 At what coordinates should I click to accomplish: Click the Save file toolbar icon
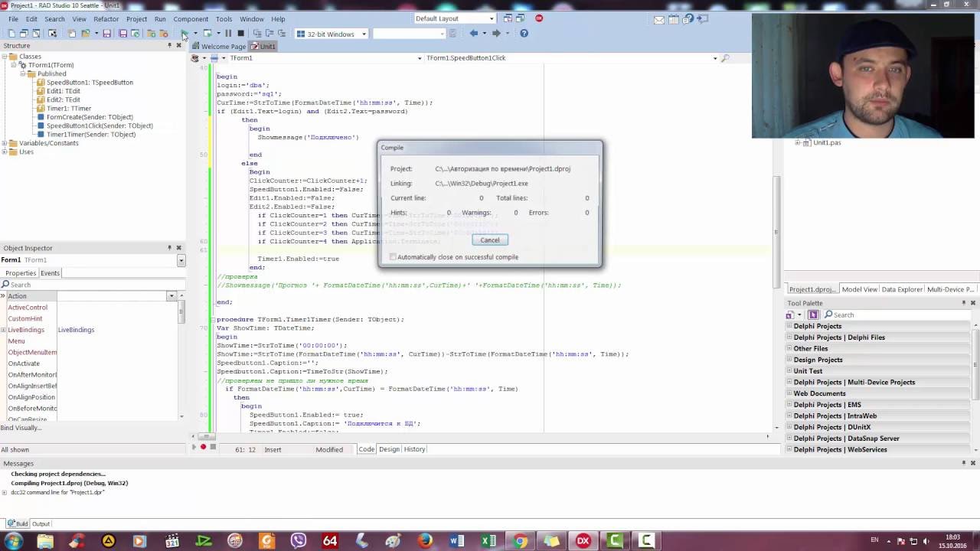coord(106,33)
